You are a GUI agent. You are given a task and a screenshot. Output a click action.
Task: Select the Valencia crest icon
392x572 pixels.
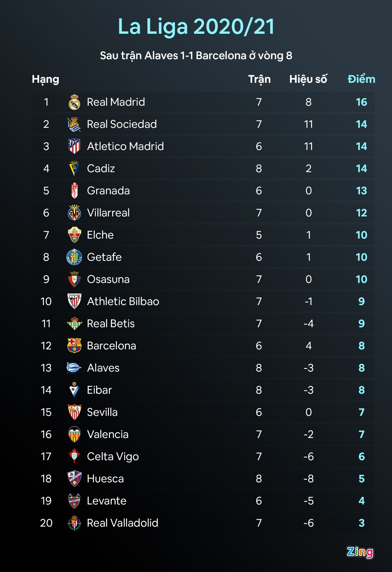(74, 434)
